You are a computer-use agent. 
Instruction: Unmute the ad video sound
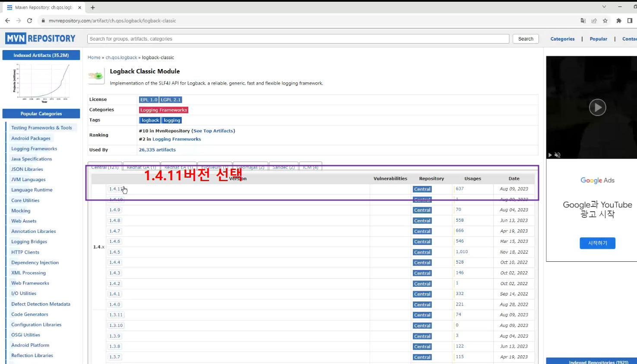coord(558,155)
